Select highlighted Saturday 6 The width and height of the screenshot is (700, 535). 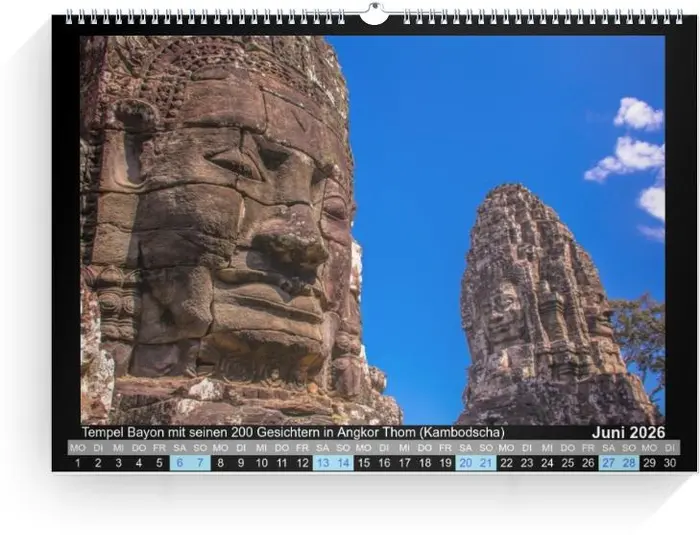[179, 463]
